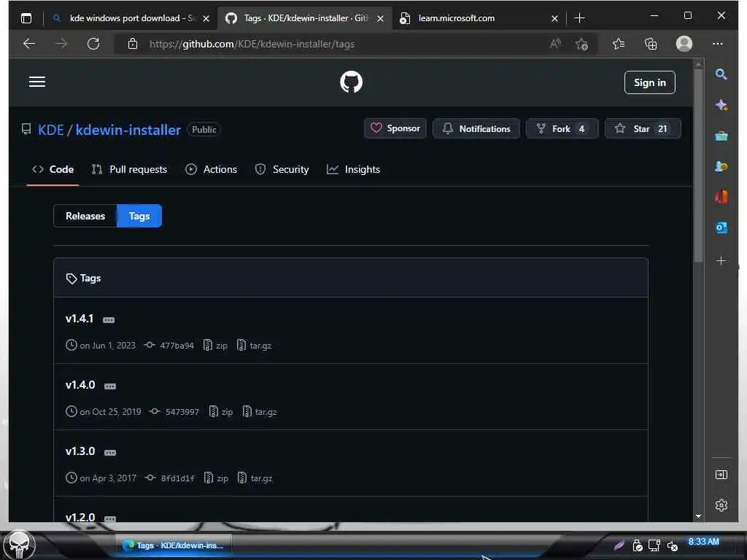
Task: Click the browser Forward arrow
Action: 61,44
